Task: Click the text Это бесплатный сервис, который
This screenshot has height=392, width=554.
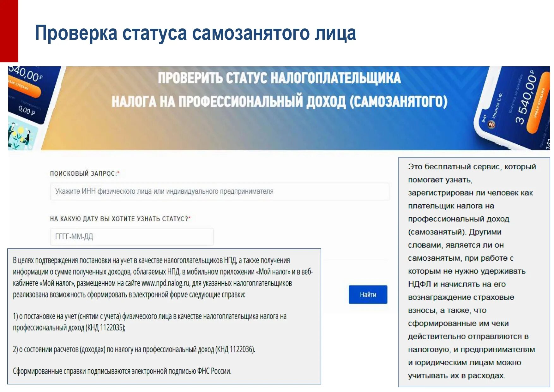Action: click(x=472, y=167)
